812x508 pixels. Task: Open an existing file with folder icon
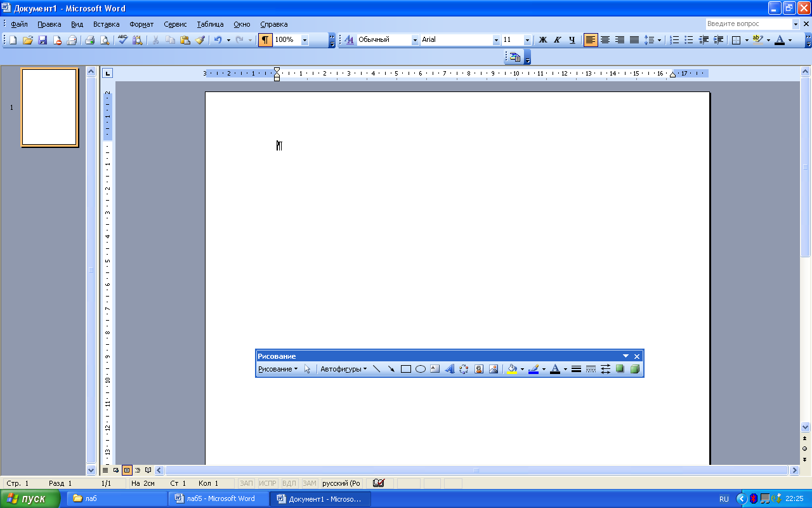coord(28,40)
